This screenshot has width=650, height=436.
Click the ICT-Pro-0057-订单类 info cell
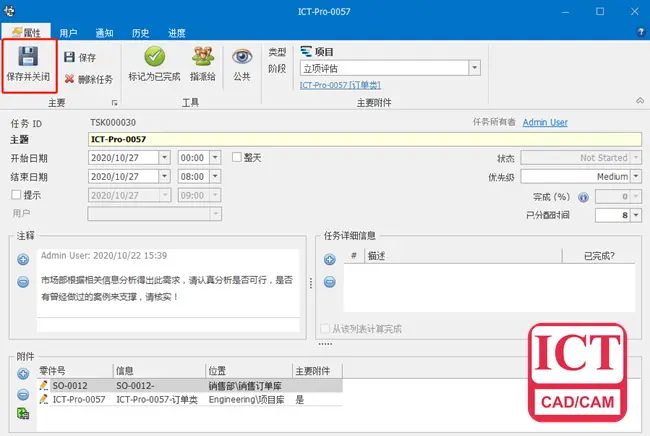point(157,399)
